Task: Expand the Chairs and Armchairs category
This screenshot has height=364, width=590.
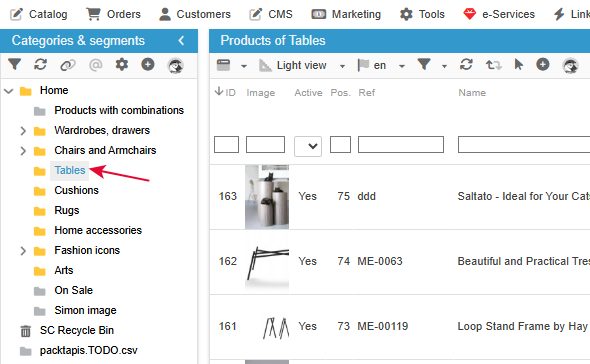Action: 23,151
